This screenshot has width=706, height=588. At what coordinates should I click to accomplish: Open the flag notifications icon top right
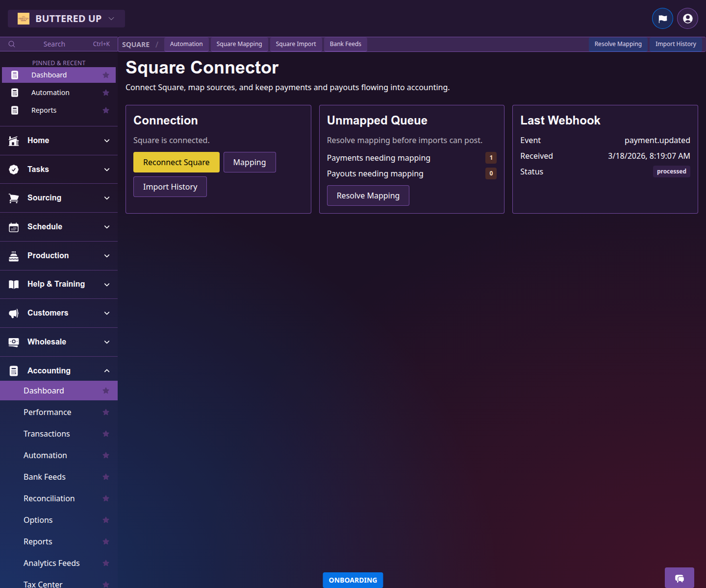pyautogui.click(x=662, y=18)
